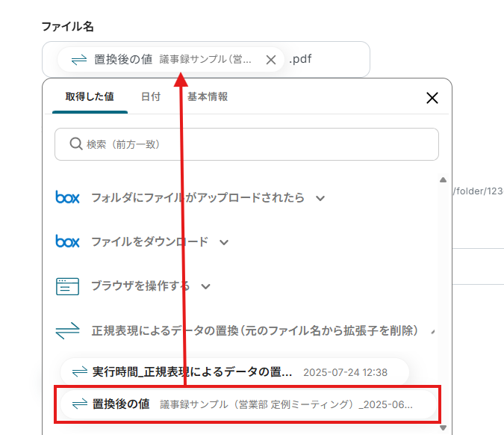Click the フォルダにファイルがアップロードされたら label
This screenshot has width=504, height=435.
pyautogui.click(x=198, y=197)
